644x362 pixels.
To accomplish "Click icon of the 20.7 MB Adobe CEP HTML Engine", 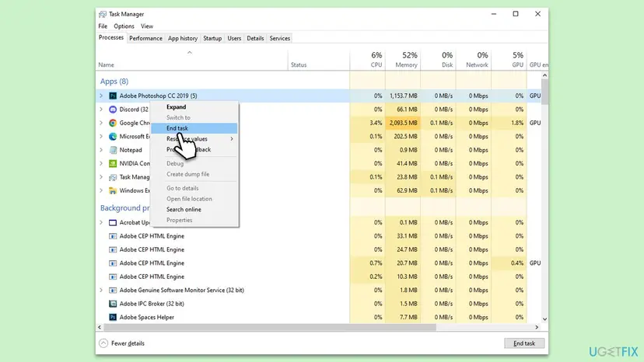I will pyautogui.click(x=113, y=263).
